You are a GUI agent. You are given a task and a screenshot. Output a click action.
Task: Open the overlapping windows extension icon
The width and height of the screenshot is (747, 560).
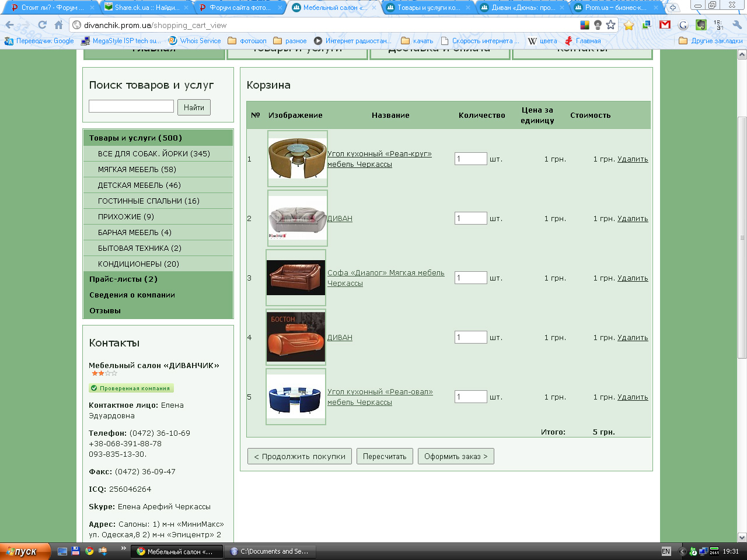[647, 25]
